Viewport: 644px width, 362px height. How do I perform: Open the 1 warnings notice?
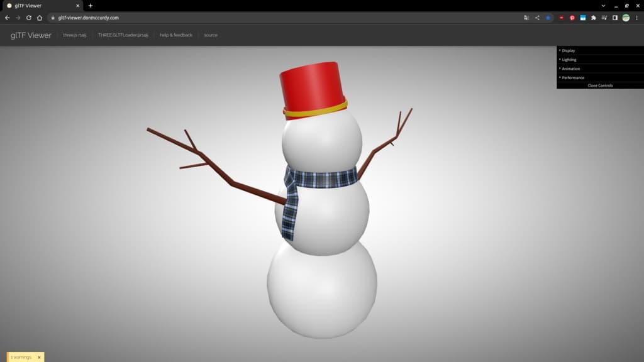pyautogui.click(x=21, y=357)
